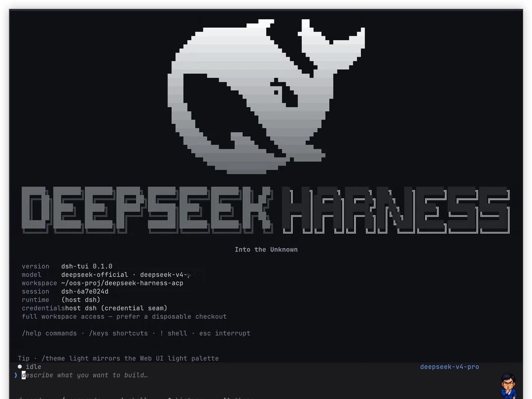Click the 'idle' status text
Image resolution: width=532 pixels, height=399 pixels.
pos(33,367)
